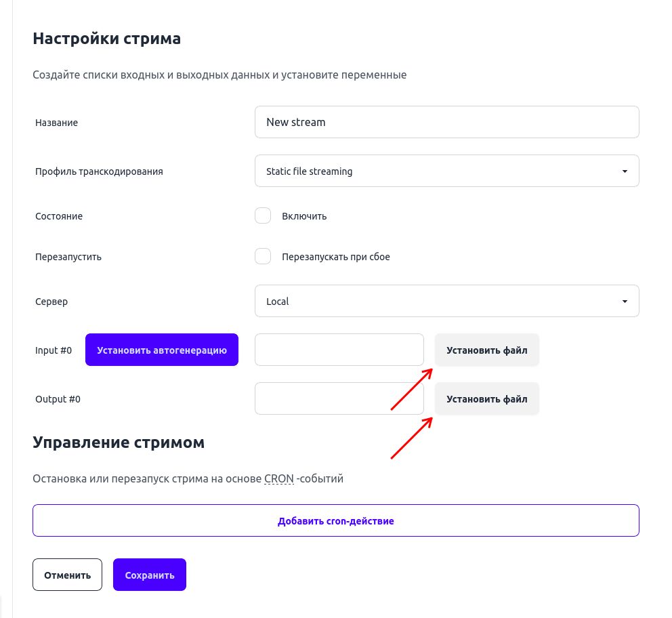Viewport: 672px width, 618px height.
Task: Enable the «Включить» state checkbox
Action: [263, 215]
